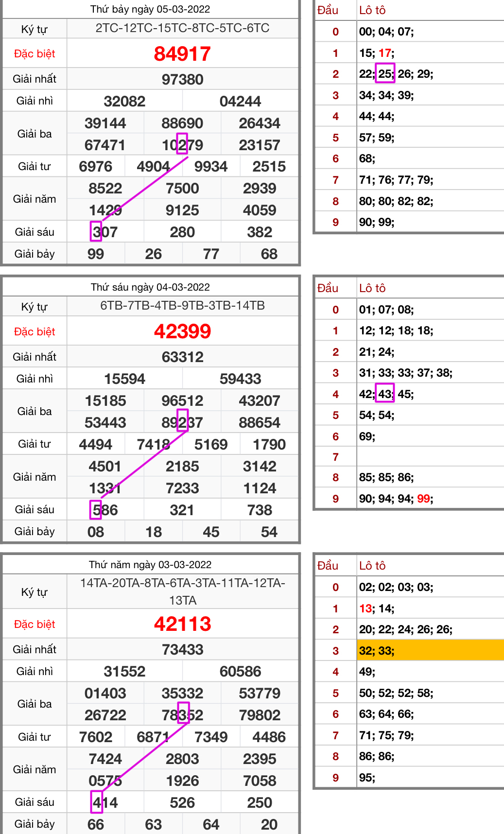Screen dimensions: 504x834
Task: Click fourth prize number 7602
Action: pyautogui.click(x=96, y=737)
